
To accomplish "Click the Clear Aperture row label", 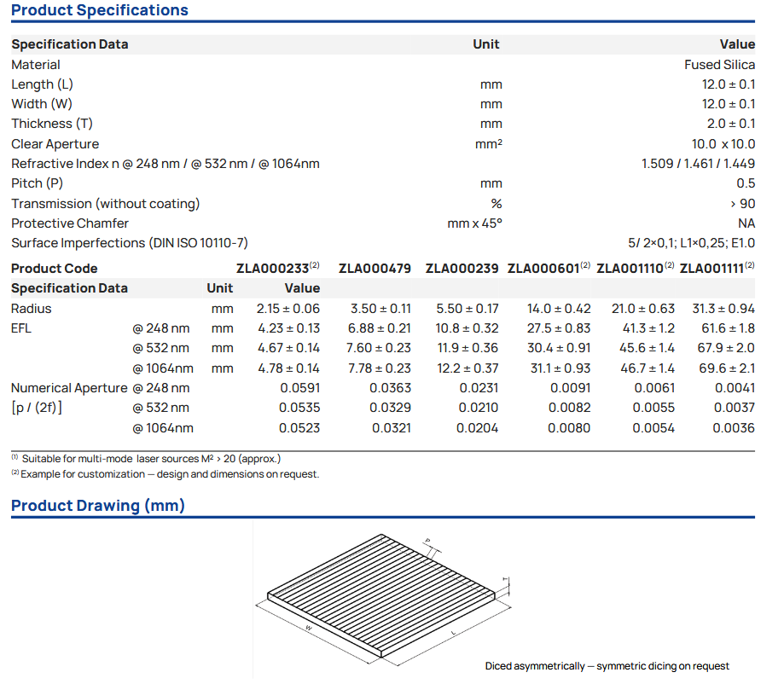I will point(55,144).
